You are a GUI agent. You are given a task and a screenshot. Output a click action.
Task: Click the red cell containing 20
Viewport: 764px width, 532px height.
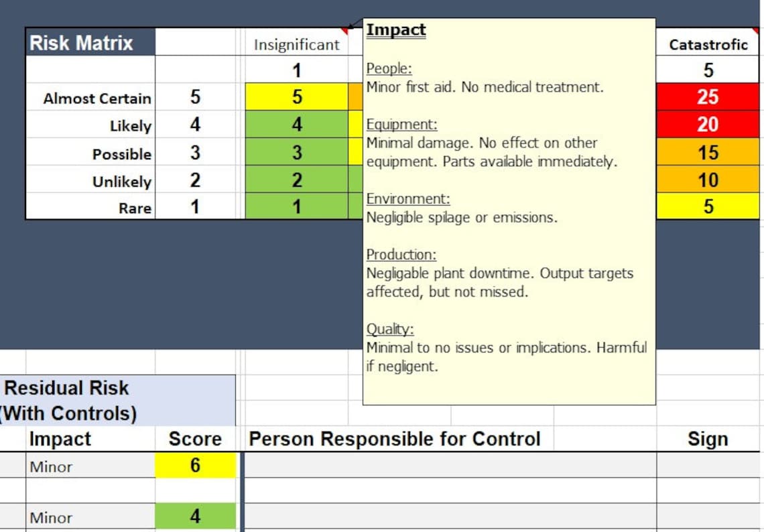[708, 125]
